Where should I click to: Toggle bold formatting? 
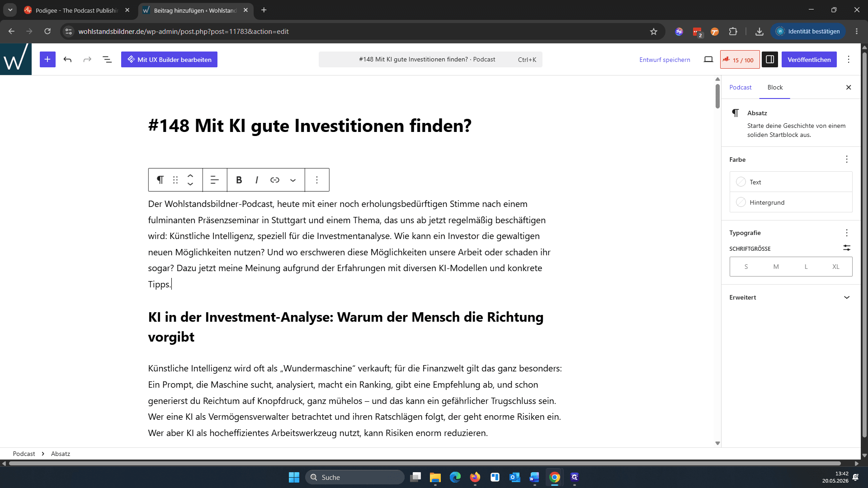pos(239,180)
